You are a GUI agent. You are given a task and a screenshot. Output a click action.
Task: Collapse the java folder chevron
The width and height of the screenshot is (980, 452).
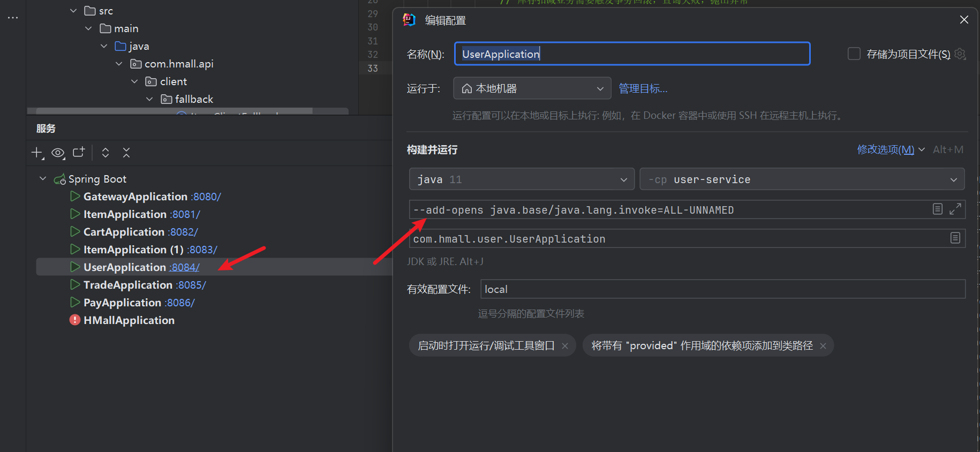[104, 46]
